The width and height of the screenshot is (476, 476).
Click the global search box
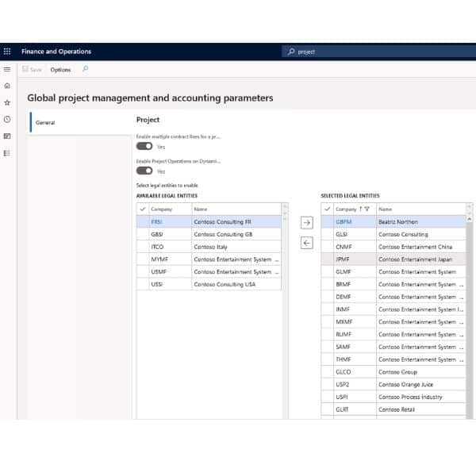378,52
